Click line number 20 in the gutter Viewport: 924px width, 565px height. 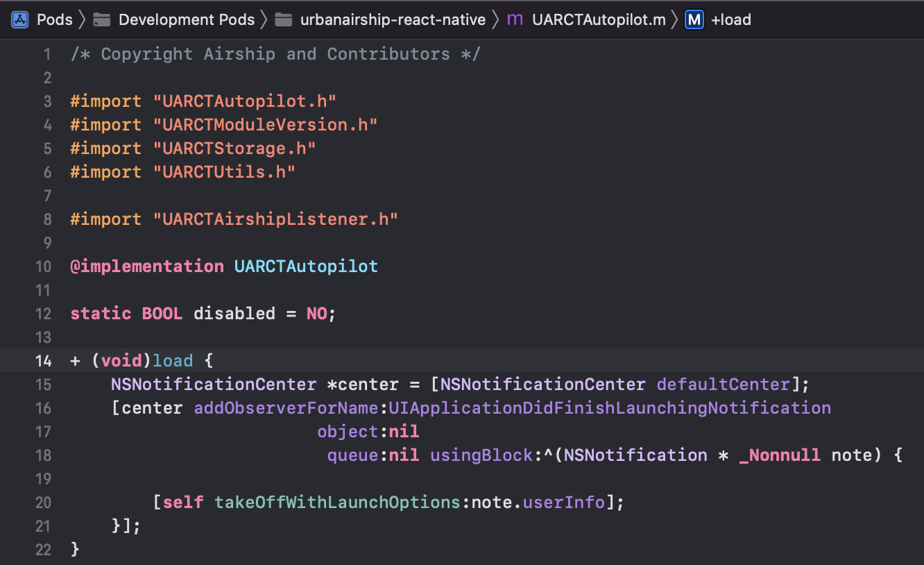pos(43,502)
